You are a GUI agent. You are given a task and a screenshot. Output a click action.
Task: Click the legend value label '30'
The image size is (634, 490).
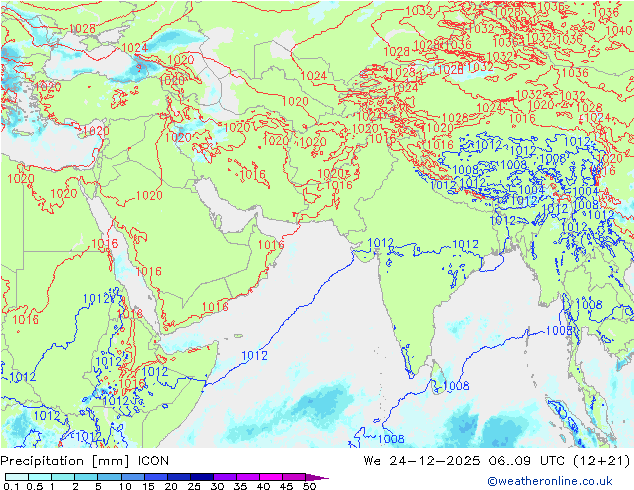click(217, 486)
